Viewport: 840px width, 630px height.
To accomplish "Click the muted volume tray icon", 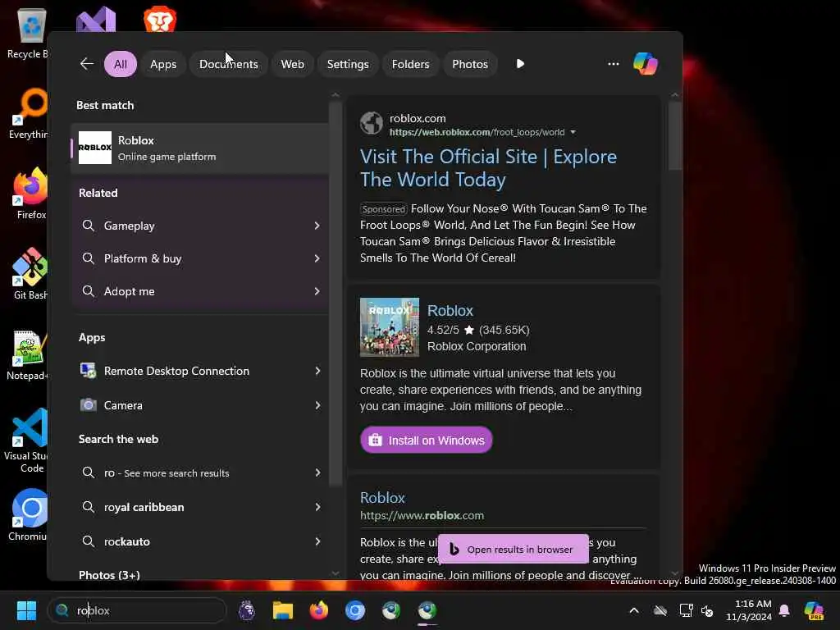I will coord(707,610).
